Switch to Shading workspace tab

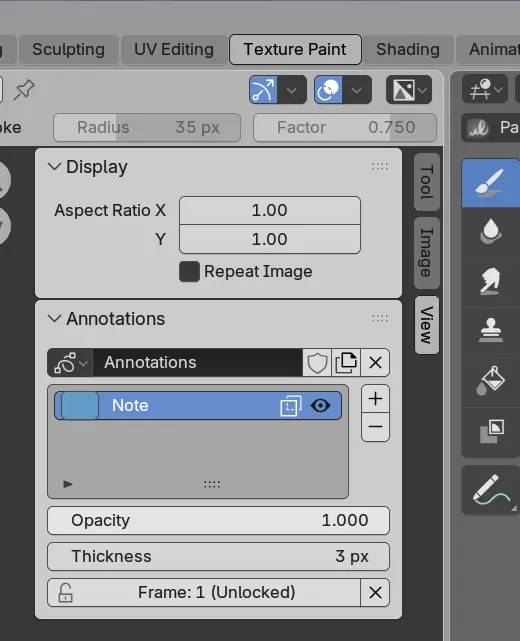[408, 49]
